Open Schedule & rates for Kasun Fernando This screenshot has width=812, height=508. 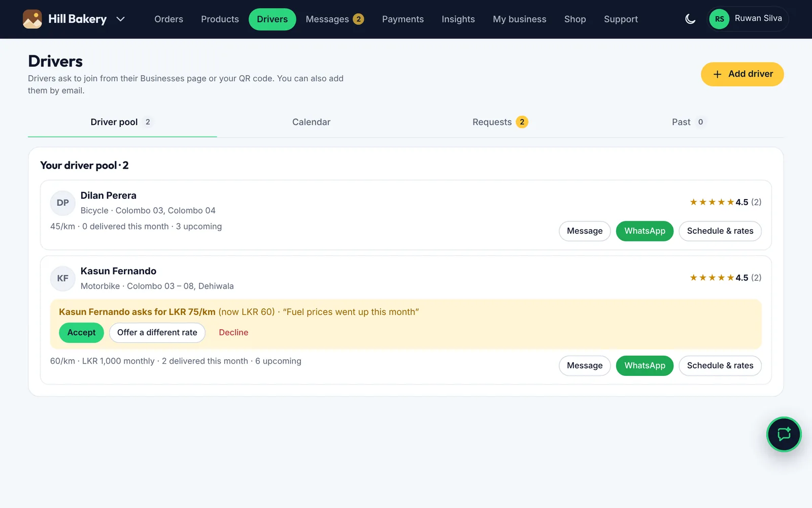(x=720, y=366)
